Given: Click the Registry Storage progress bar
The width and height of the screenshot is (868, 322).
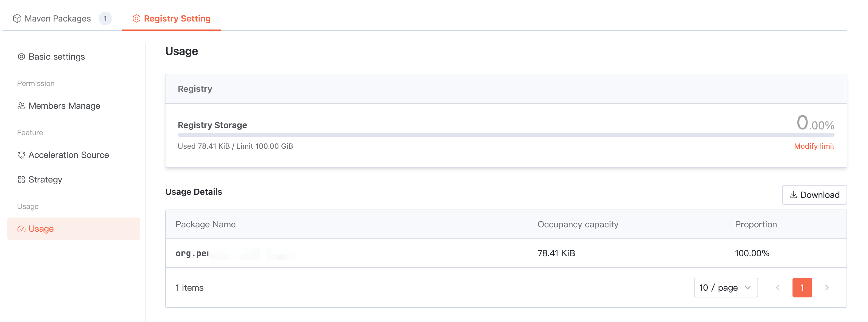Looking at the screenshot, I should click(506, 135).
